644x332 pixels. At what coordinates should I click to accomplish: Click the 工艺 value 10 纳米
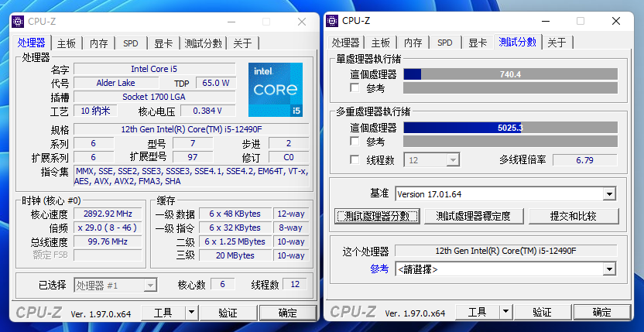pyautogui.click(x=95, y=111)
